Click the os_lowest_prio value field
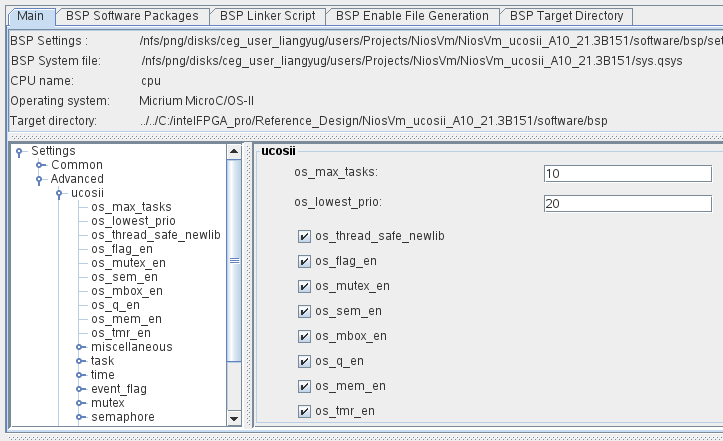This screenshot has height=441, width=723. coord(627,204)
